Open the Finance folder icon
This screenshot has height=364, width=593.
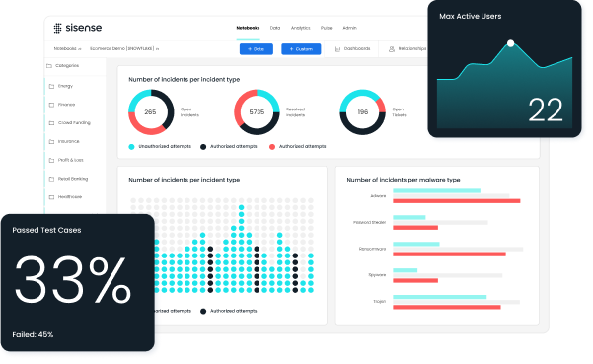point(52,105)
